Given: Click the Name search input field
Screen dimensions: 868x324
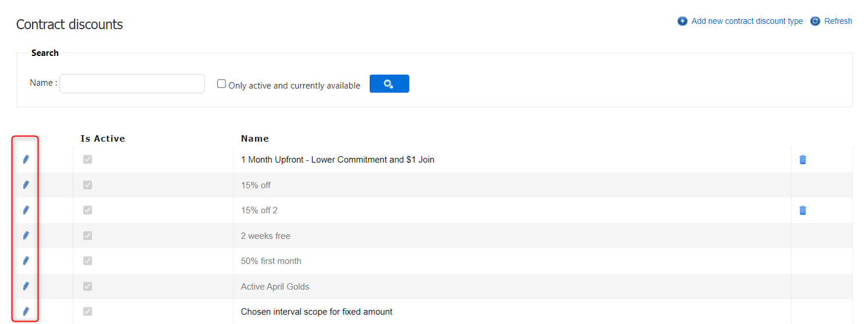Looking at the screenshot, I should (132, 84).
